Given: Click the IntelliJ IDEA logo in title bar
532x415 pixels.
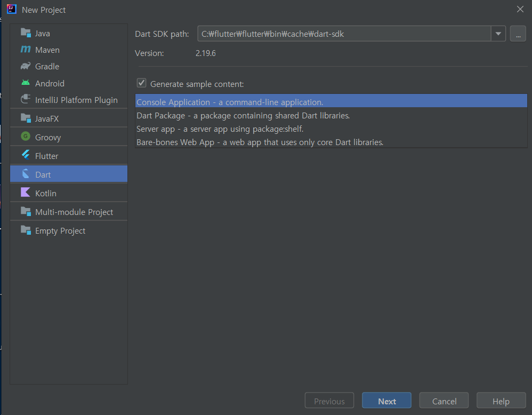Looking at the screenshot, I should (x=12, y=9).
